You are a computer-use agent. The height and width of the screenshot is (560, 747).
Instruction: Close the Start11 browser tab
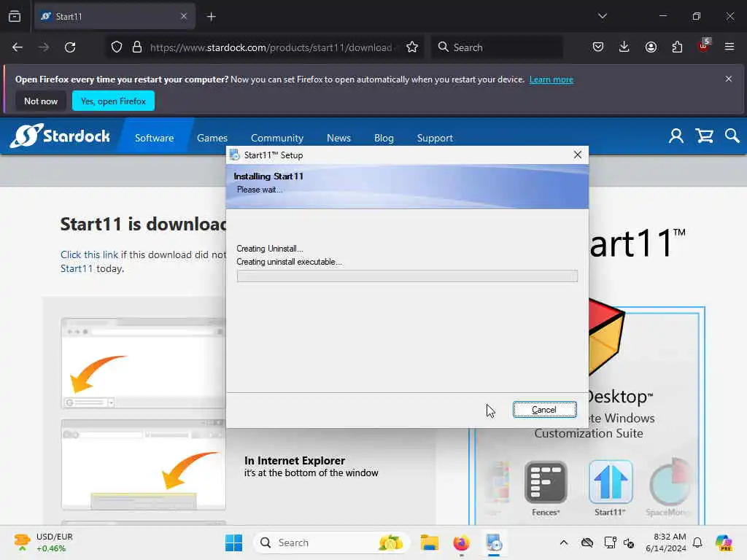tap(184, 16)
